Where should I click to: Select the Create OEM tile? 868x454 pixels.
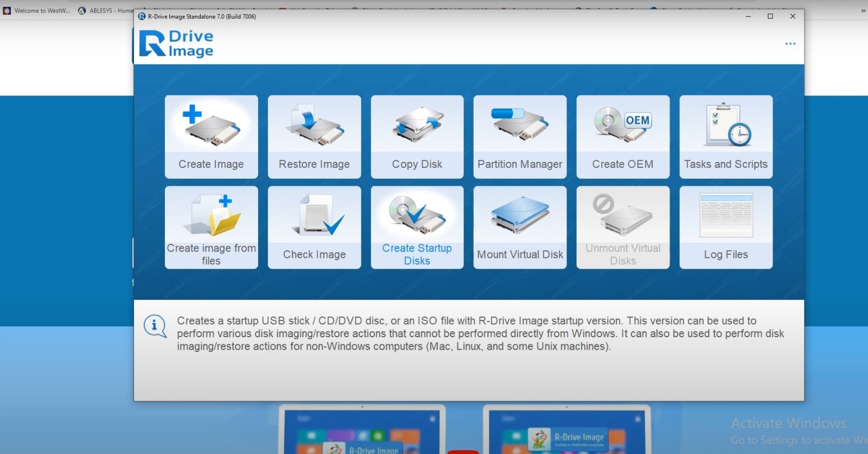(x=623, y=137)
